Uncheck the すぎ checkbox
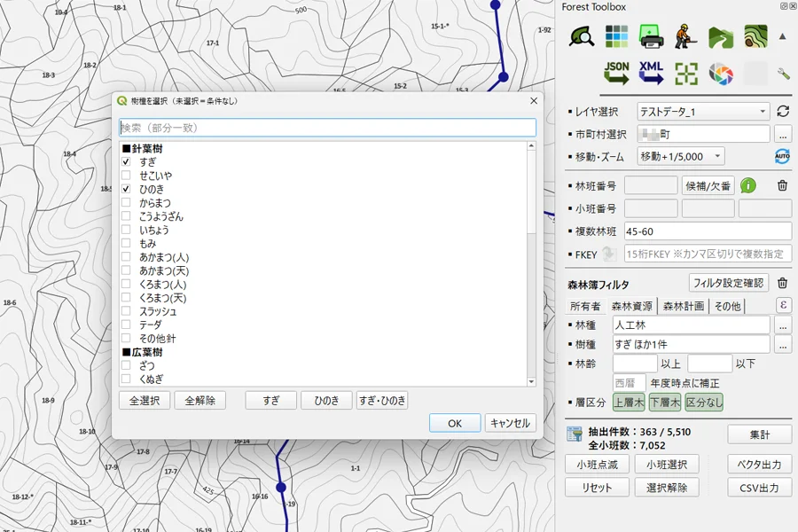 pyautogui.click(x=126, y=162)
